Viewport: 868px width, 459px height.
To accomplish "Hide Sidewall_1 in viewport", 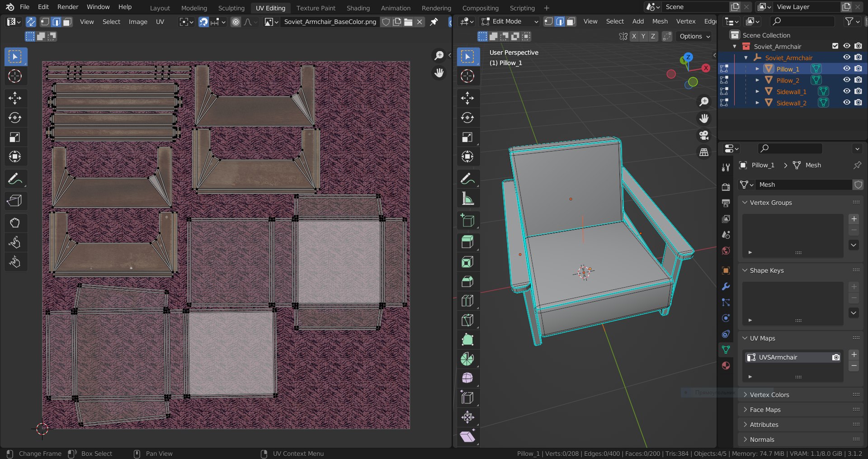I will tap(847, 91).
